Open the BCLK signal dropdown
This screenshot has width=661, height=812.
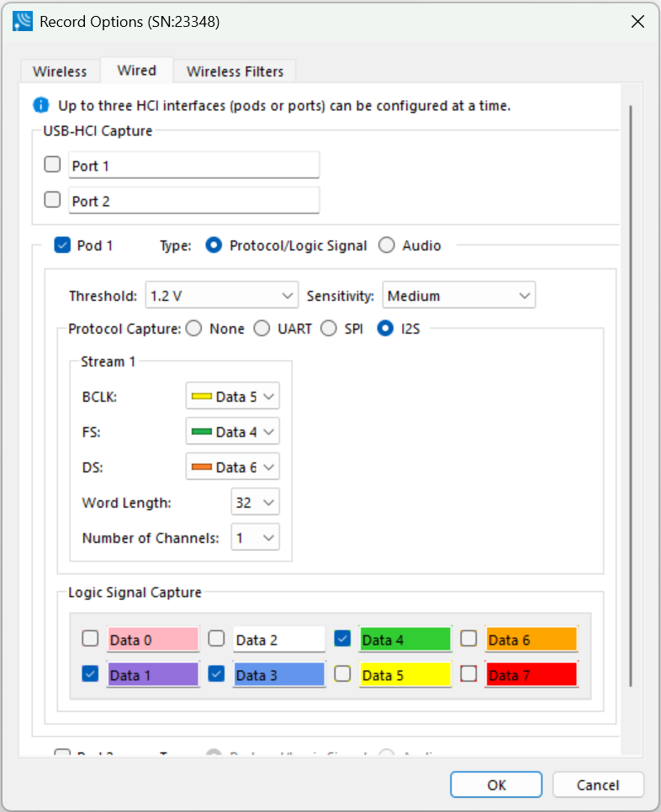(233, 396)
